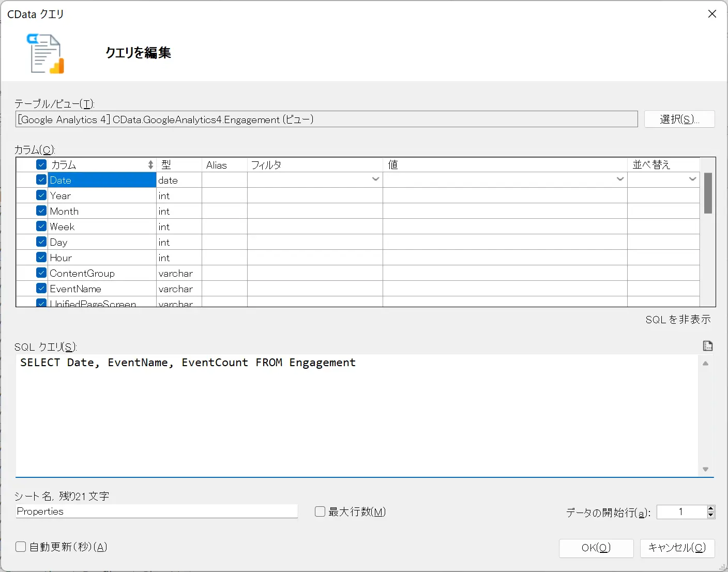Click the シート名 Properties input field
Screen dimensions: 728x572
pos(157,511)
